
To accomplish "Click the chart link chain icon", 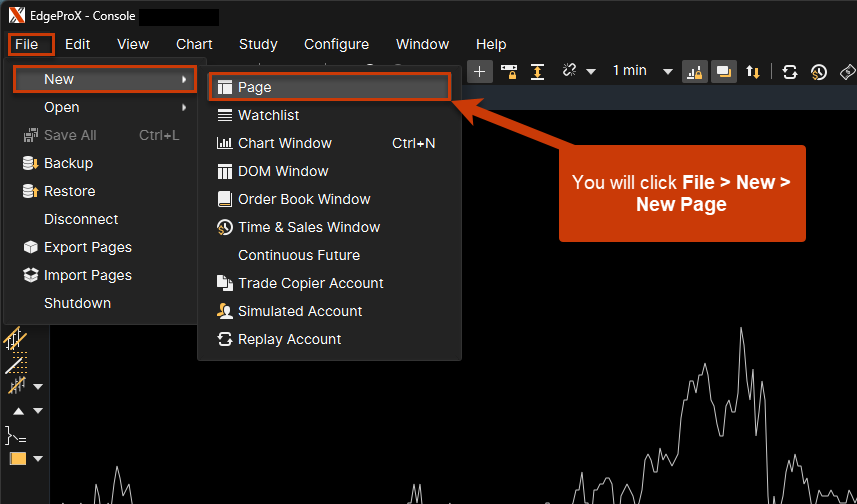I will [x=570, y=71].
